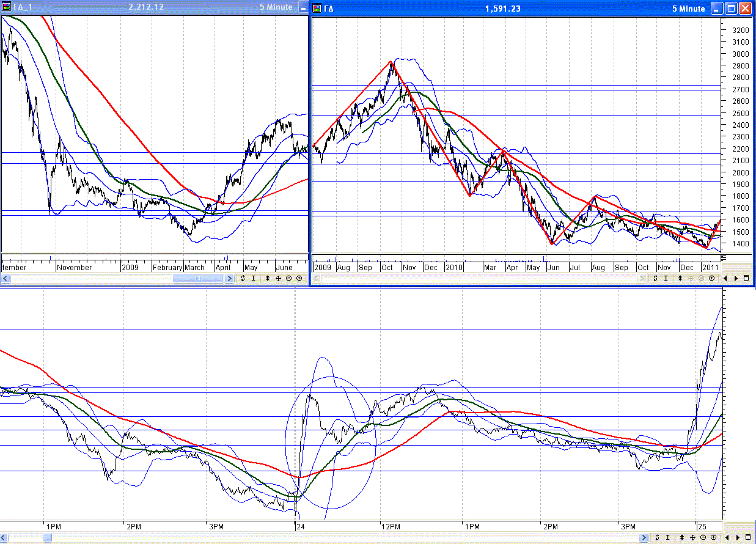Step back with left triangle in top-right ΓΔ chart
Viewport: 756px width, 544px height.
pos(726,278)
